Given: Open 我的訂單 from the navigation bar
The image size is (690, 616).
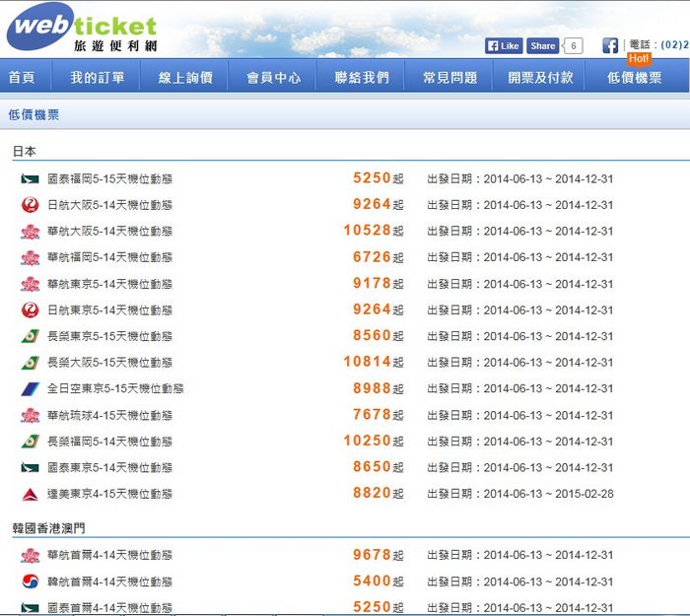Looking at the screenshot, I should pyautogui.click(x=97, y=78).
